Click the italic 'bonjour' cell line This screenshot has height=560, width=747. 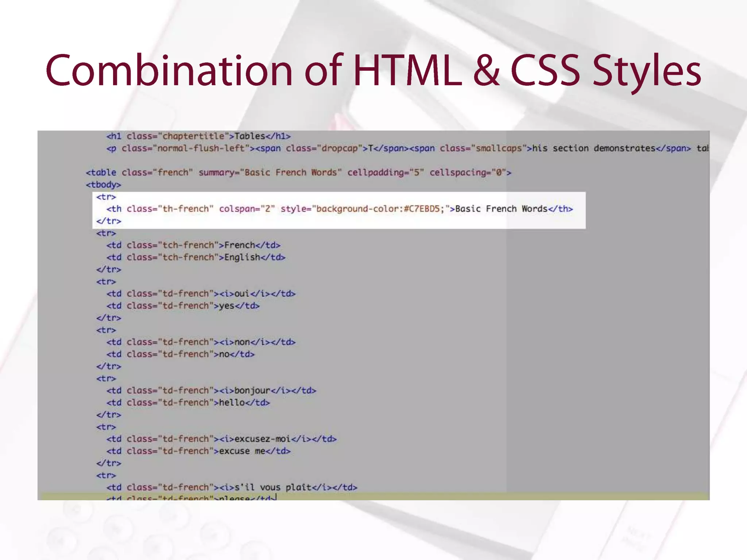pos(211,391)
